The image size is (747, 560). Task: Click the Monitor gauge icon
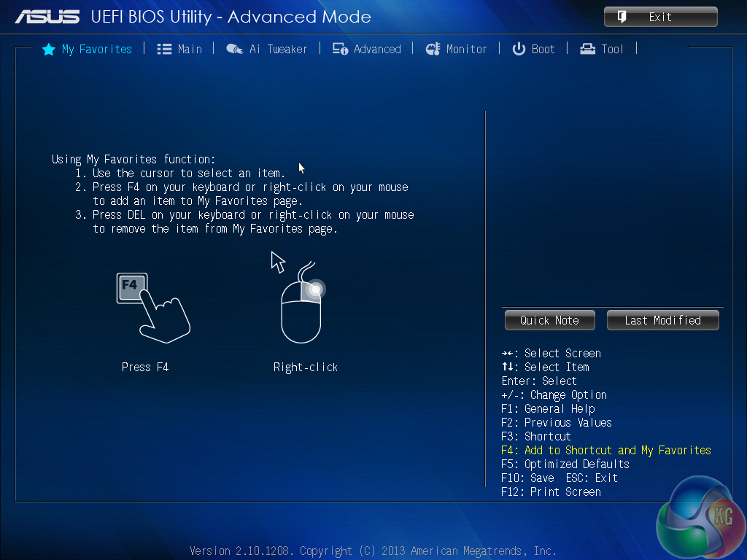433,49
